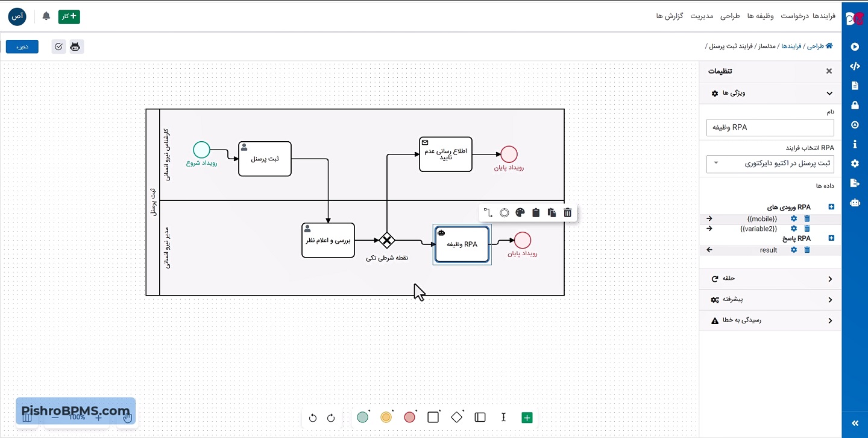Delete the {{mobile}} RPA input row

tap(807, 218)
